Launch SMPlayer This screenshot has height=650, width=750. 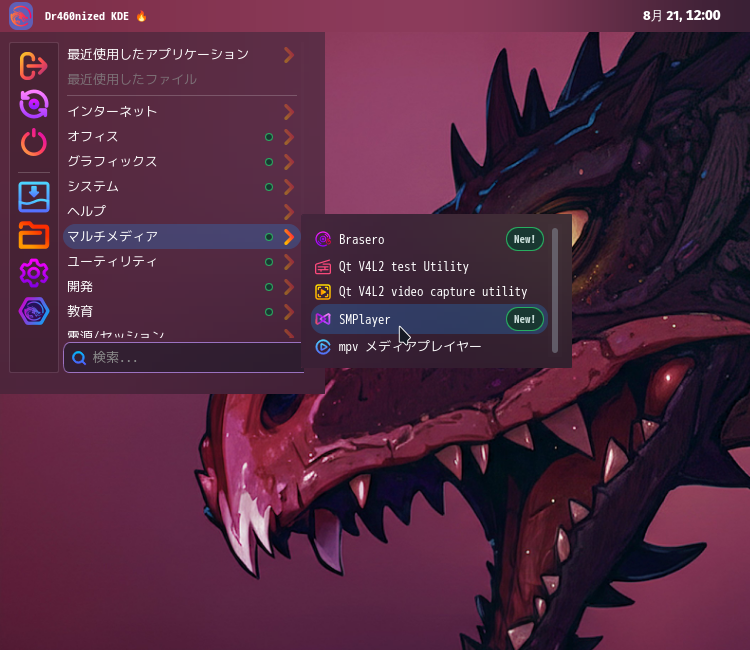429,319
